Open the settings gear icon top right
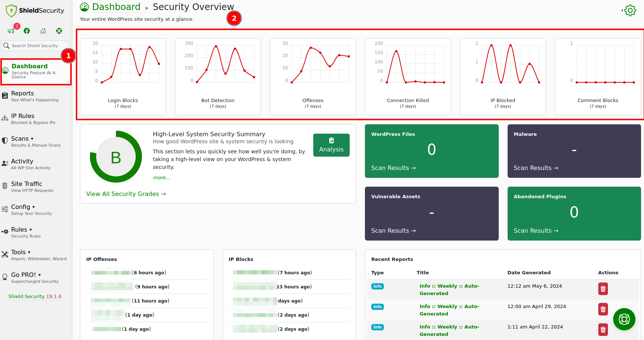Image resolution: width=644 pixels, height=340 pixels. (630, 10)
